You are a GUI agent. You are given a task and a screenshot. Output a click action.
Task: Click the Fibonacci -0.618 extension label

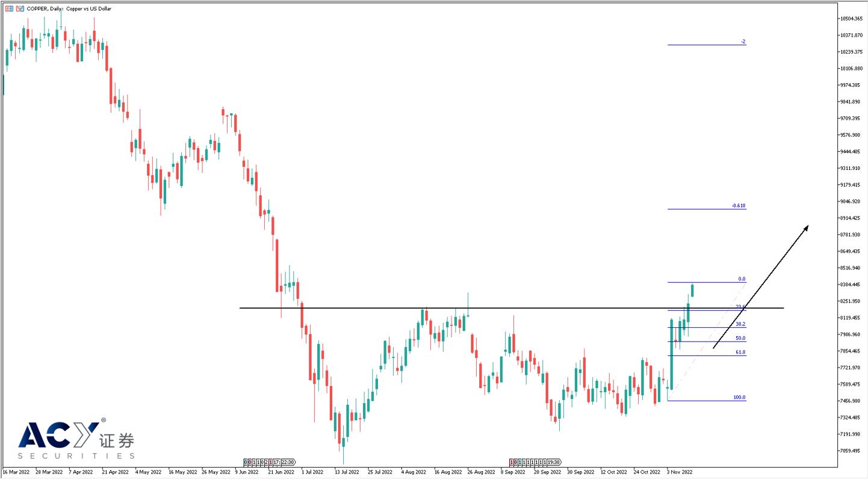tap(739, 205)
